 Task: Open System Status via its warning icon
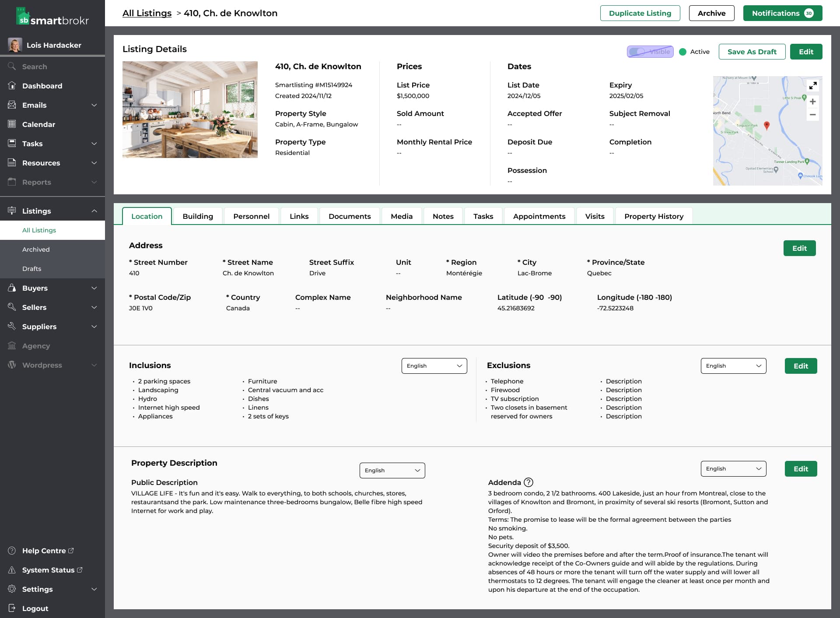(12, 570)
